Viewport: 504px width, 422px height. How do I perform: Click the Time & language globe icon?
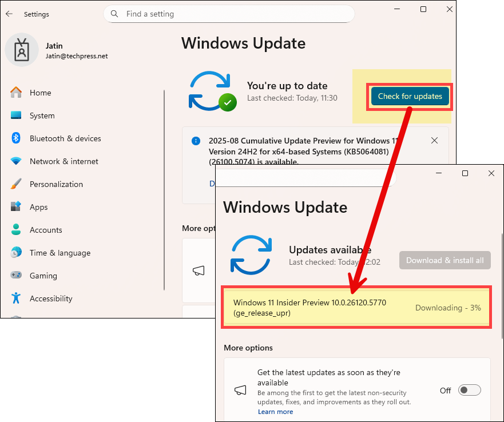(16, 253)
